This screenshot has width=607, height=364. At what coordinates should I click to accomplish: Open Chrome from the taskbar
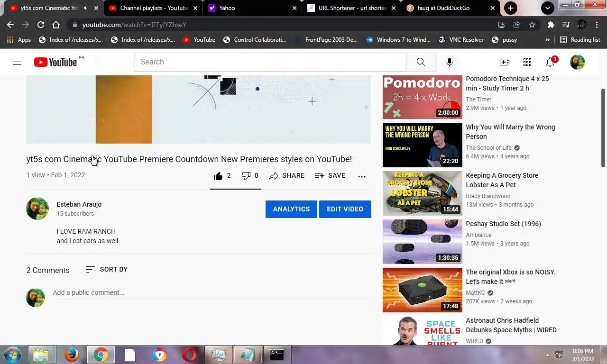tap(101, 355)
